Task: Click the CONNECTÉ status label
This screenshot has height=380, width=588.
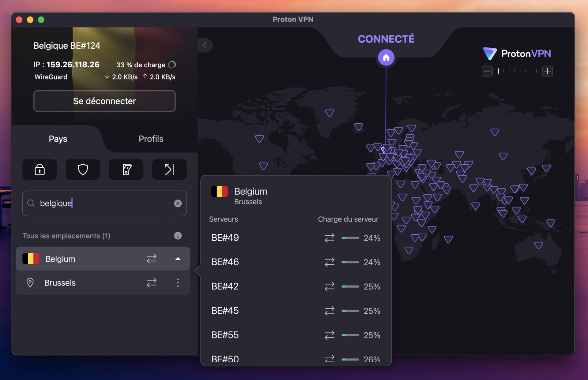Action: [x=386, y=39]
